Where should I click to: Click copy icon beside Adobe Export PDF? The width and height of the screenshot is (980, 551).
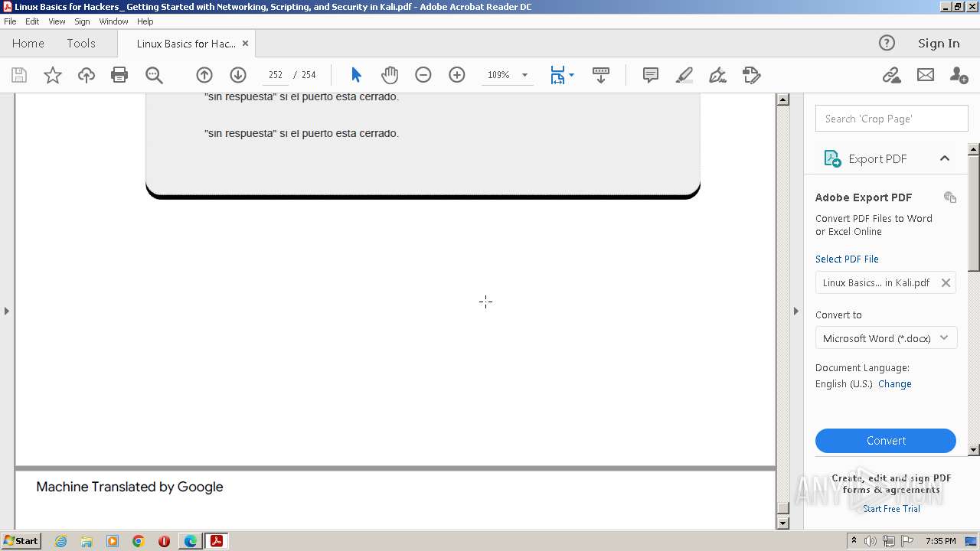click(x=950, y=197)
